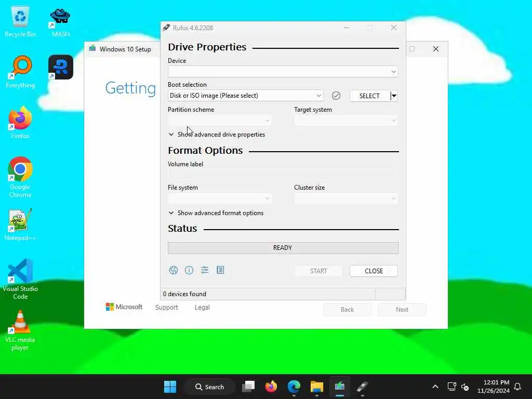Open Firefox from the taskbar
532x399 pixels.
[x=271, y=387]
